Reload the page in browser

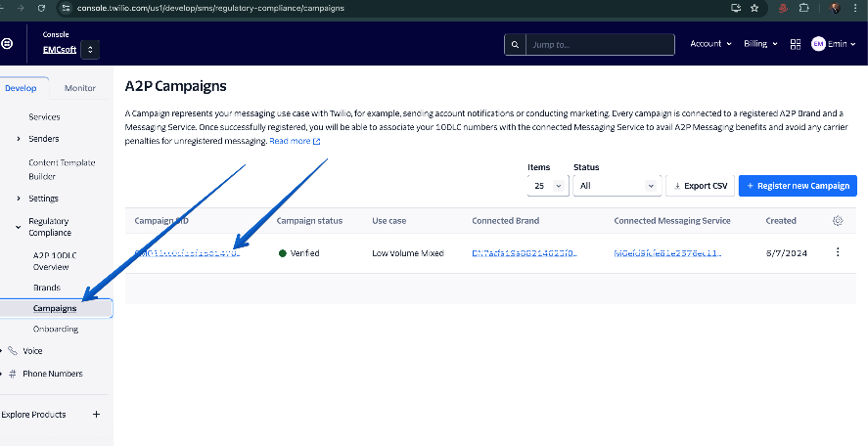pyautogui.click(x=39, y=8)
